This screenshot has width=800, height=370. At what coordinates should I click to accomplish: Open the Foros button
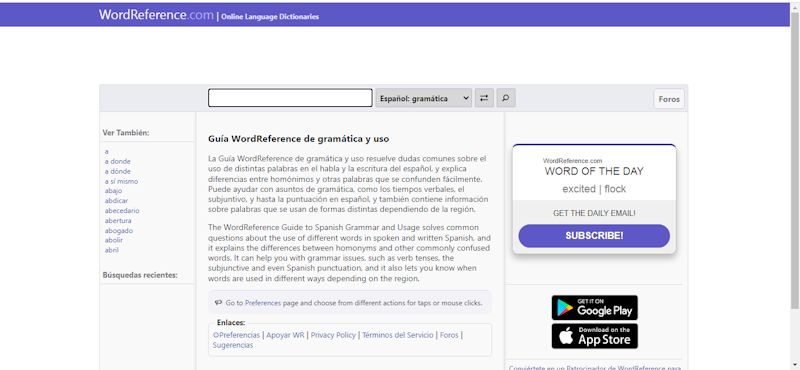pyautogui.click(x=669, y=99)
